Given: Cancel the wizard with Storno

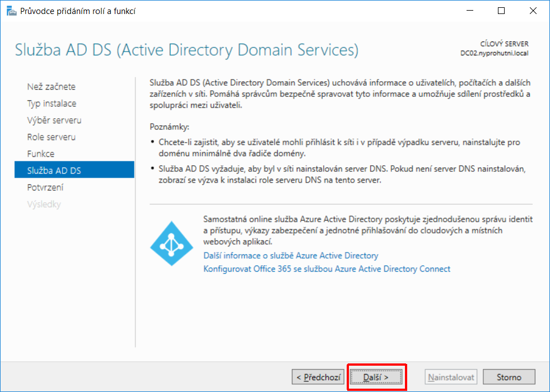Looking at the screenshot, I should point(509,377).
